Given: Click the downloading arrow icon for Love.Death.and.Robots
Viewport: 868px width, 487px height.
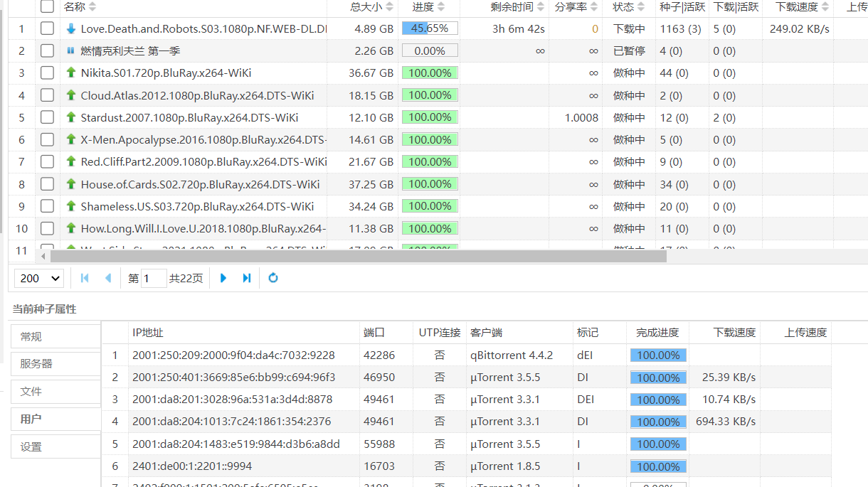Looking at the screenshot, I should [70, 29].
